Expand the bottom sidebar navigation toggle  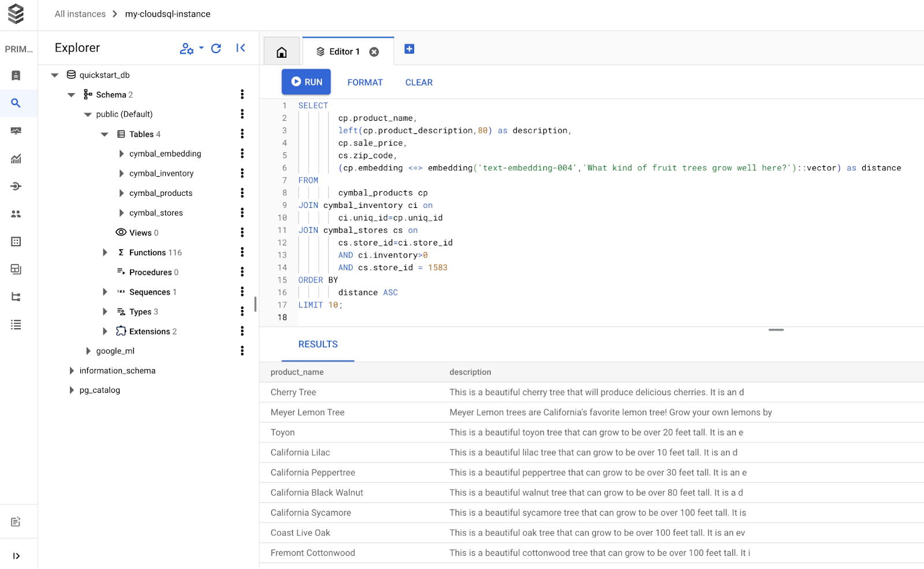point(16,556)
